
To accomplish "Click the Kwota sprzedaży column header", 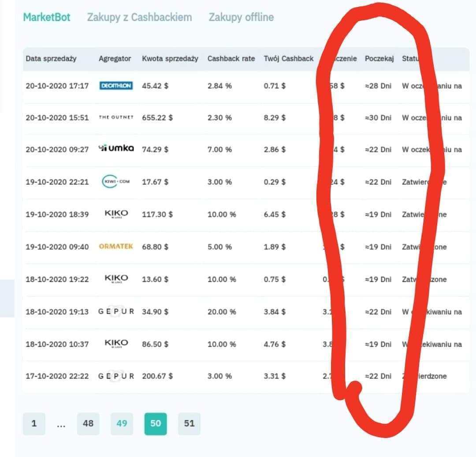I will click(x=170, y=59).
